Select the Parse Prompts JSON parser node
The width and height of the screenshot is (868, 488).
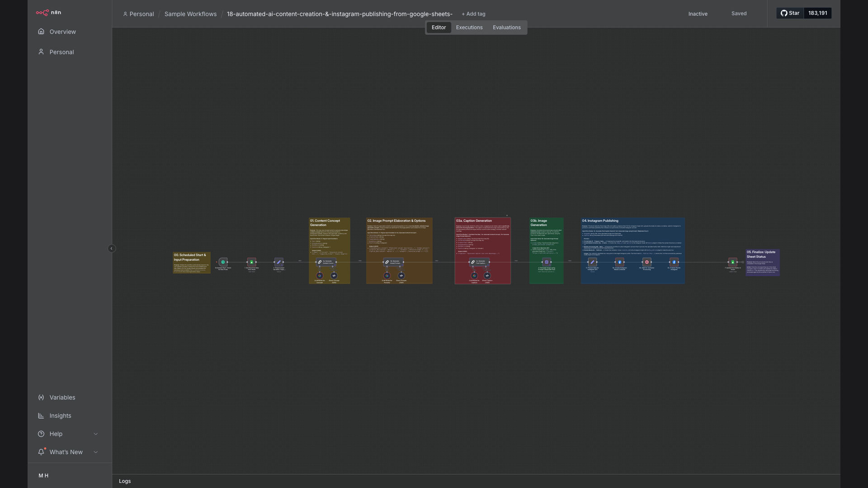401,276
